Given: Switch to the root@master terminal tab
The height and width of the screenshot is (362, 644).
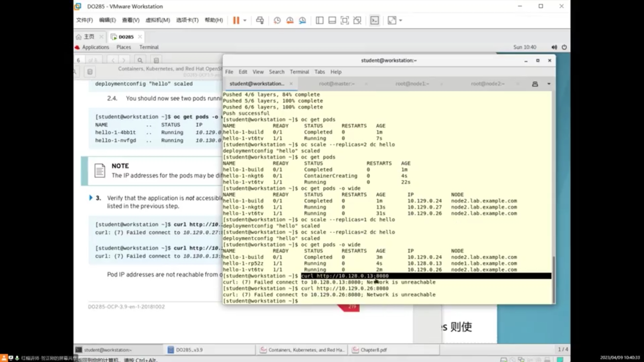Looking at the screenshot, I should (336, 83).
